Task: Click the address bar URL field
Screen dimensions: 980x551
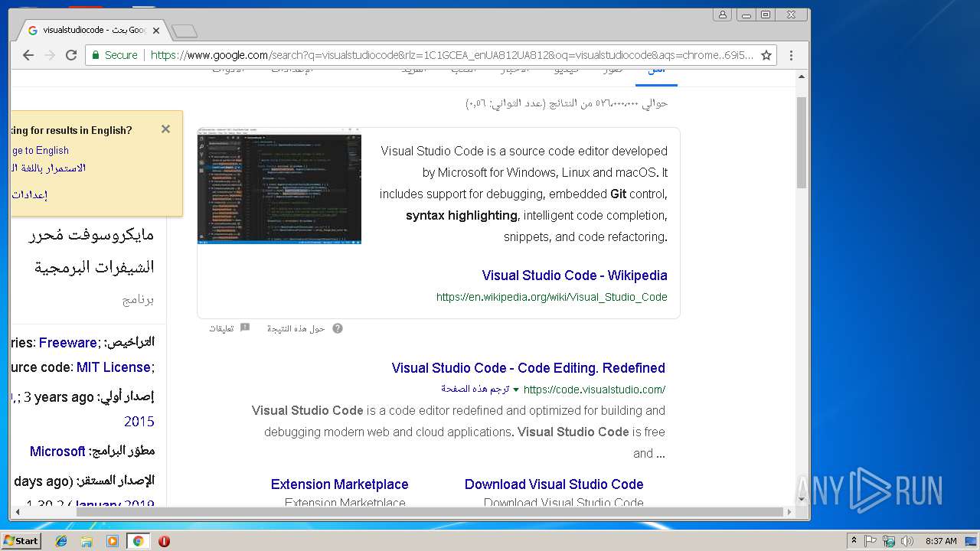Action: pyautogui.click(x=452, y=55)
